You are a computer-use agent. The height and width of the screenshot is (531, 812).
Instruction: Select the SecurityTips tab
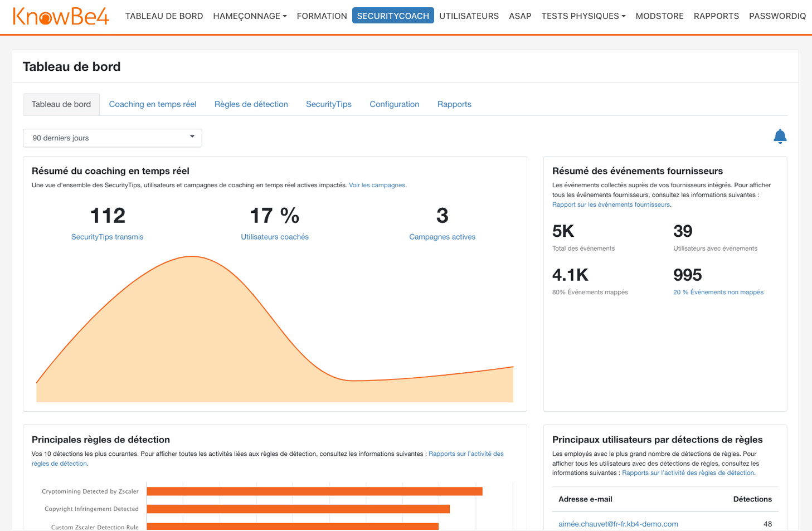pos(328,104)
